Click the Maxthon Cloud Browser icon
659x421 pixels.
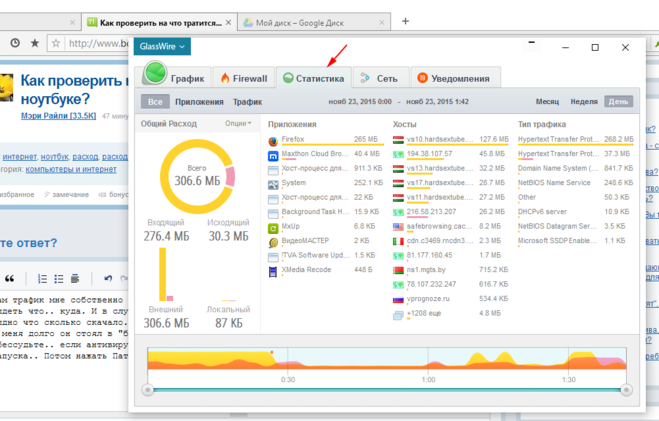point(273,155)
